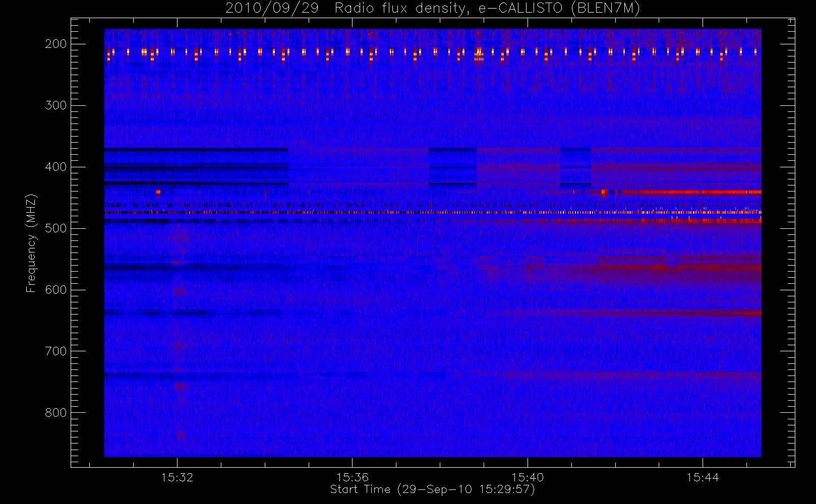
Task: Click the 15:40 time tick label
Action: tap(528, 477)
